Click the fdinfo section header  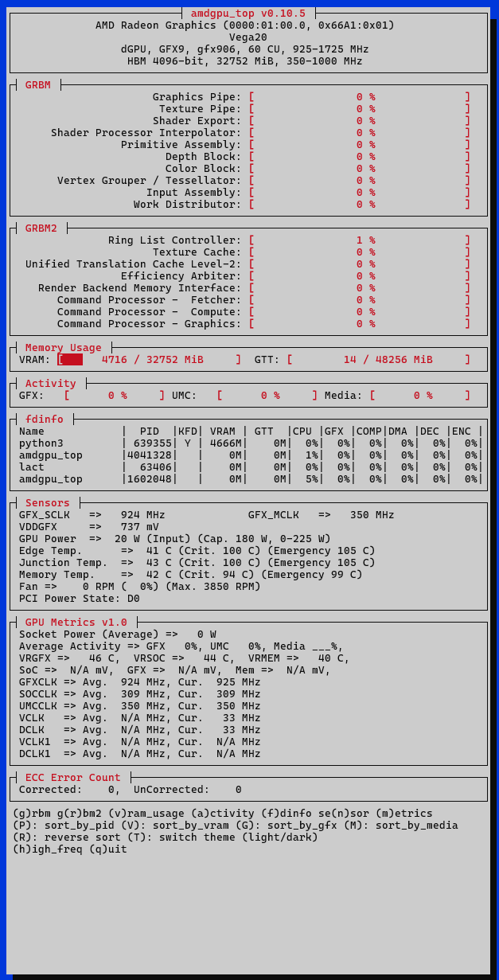45,419
